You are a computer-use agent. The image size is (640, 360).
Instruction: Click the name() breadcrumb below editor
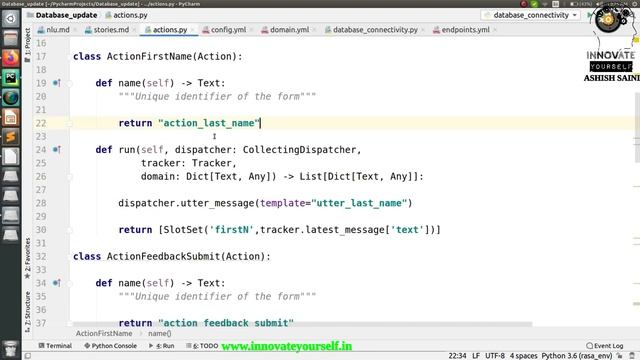tap(160, 333)
